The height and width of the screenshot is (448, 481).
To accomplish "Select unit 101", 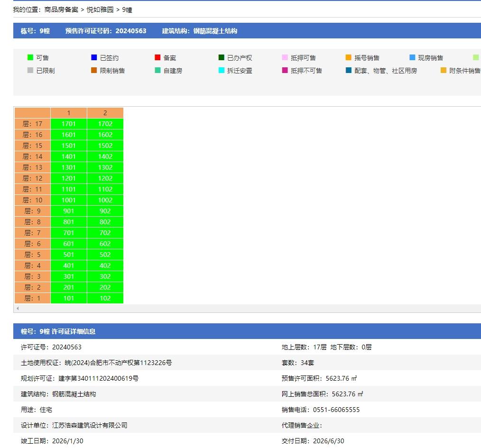I will point(69,298).
